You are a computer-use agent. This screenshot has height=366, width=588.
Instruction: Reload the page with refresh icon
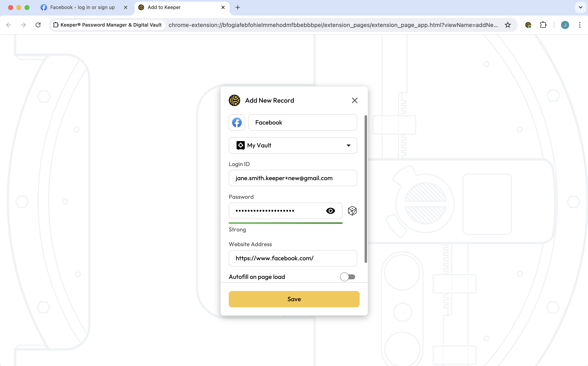pos(38,25)
